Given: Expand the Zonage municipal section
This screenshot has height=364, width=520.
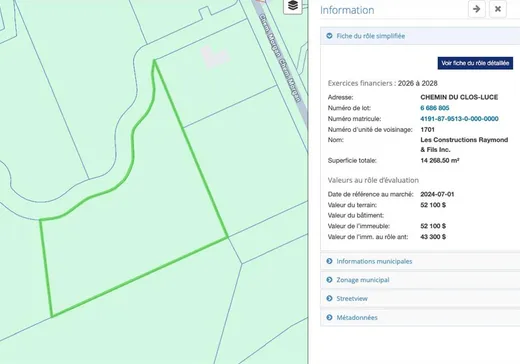Looking at the screenshot, I should (x=420, y=280).
